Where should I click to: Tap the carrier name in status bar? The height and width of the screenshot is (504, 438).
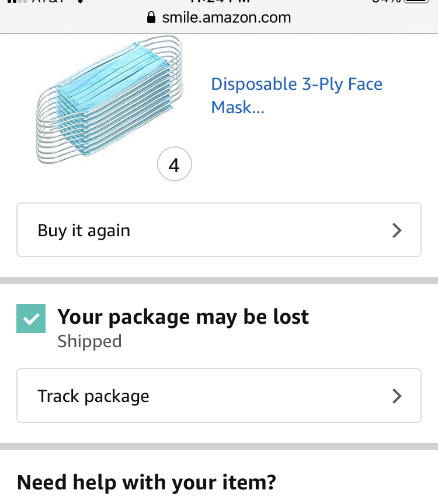click(48, 2)
